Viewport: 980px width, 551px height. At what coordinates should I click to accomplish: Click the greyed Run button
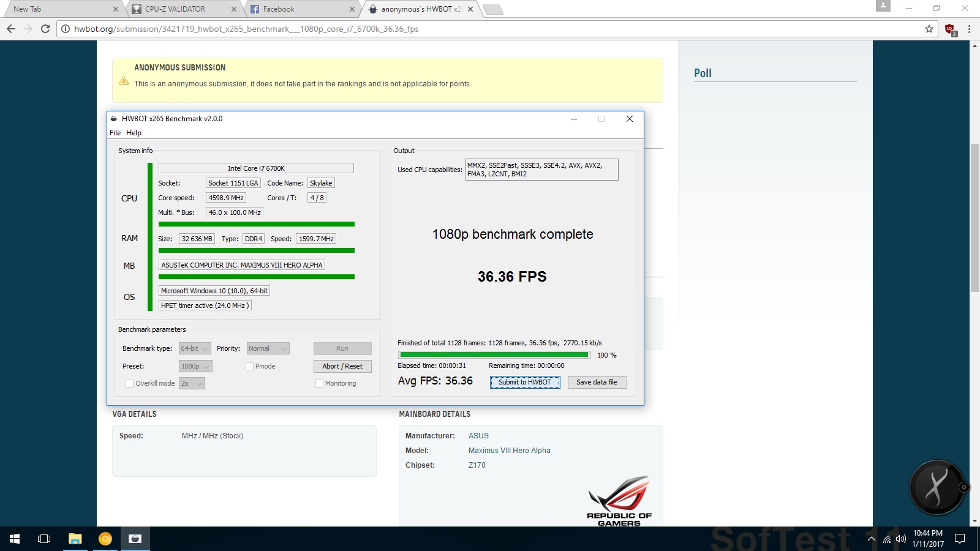coord(342,348)
